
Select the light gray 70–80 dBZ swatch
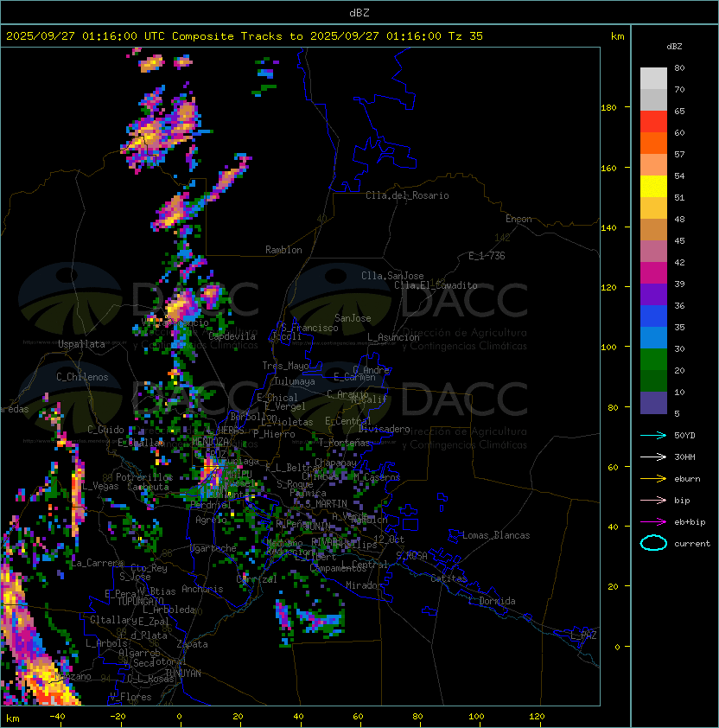click(x=653, y=78)
